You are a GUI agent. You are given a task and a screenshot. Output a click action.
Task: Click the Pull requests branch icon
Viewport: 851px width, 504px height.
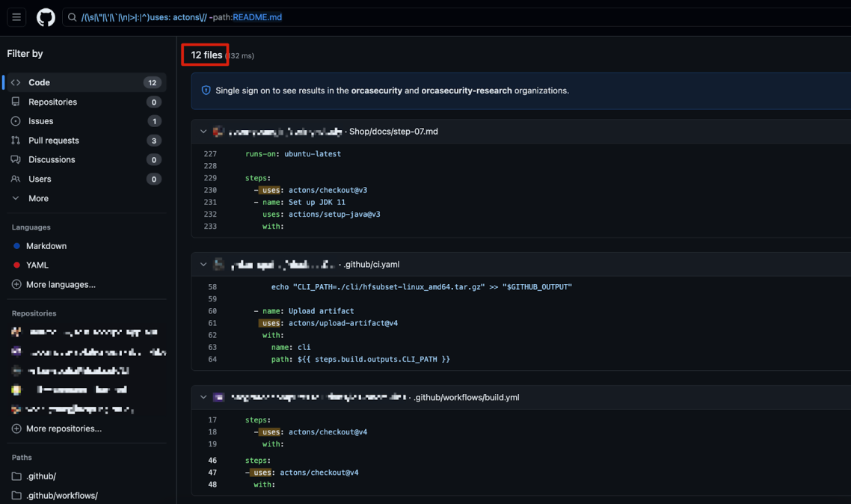[16, 141]
